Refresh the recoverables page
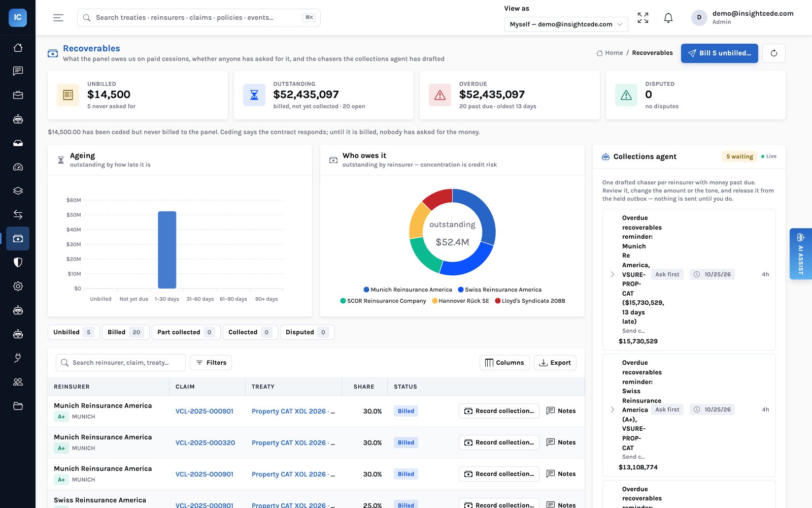Image resolution: width=812 pixels, height=508 pixels. click(774, 53)
